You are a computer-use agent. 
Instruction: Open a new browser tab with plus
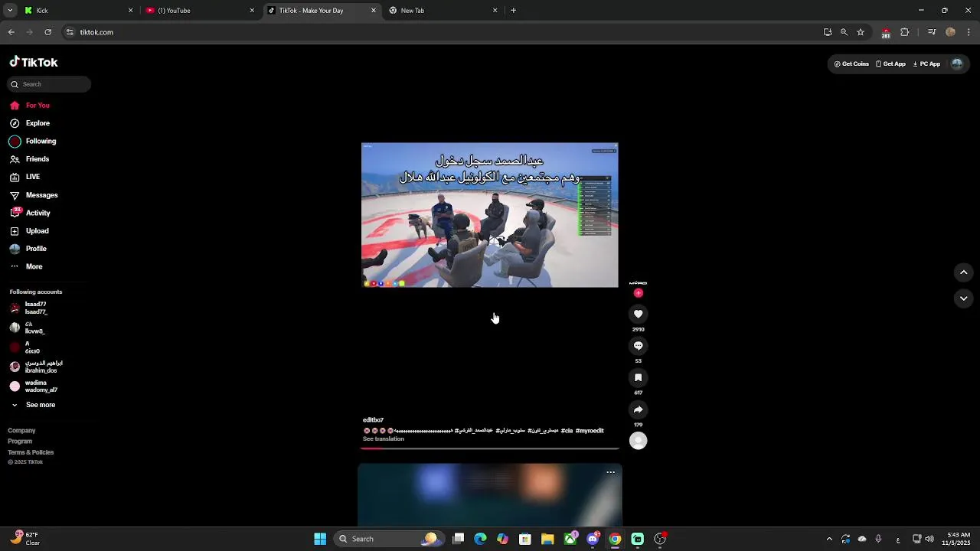tap(513, 11)
